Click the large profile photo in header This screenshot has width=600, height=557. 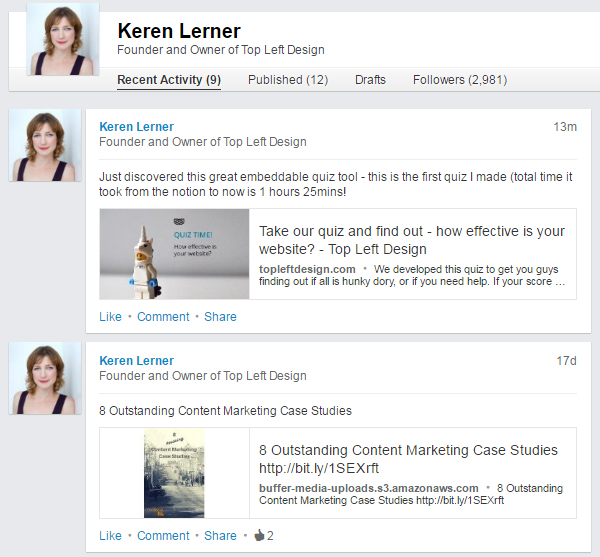(63, 39)
